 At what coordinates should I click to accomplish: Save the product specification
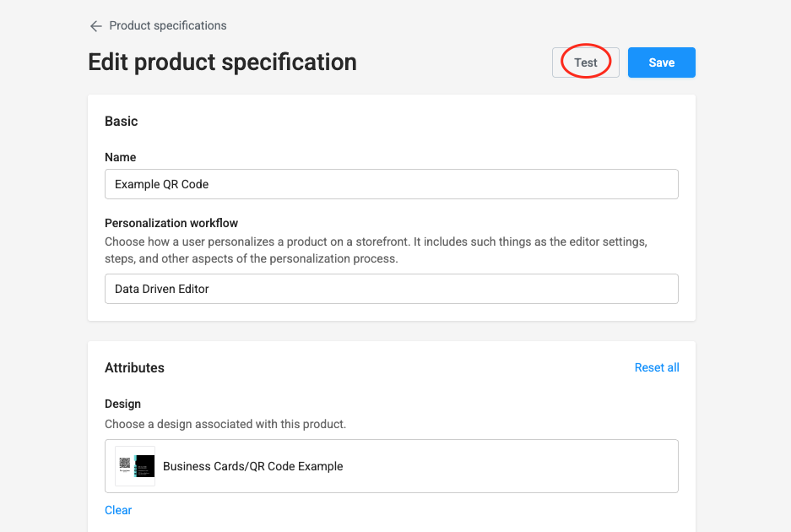point(661,62)
